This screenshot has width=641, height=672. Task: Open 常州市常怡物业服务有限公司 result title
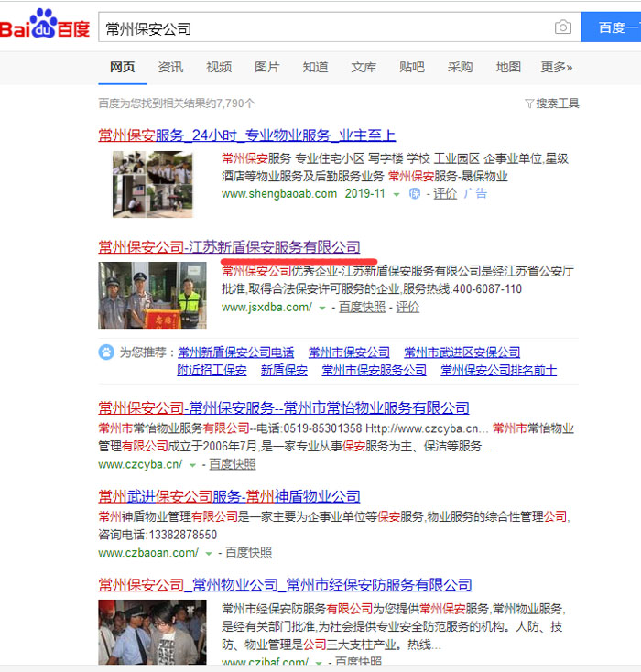[x=284, y=408]
